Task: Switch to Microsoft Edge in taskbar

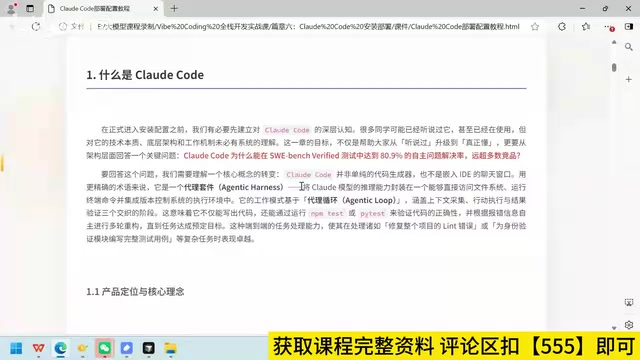Action: (x=60, y=348)
